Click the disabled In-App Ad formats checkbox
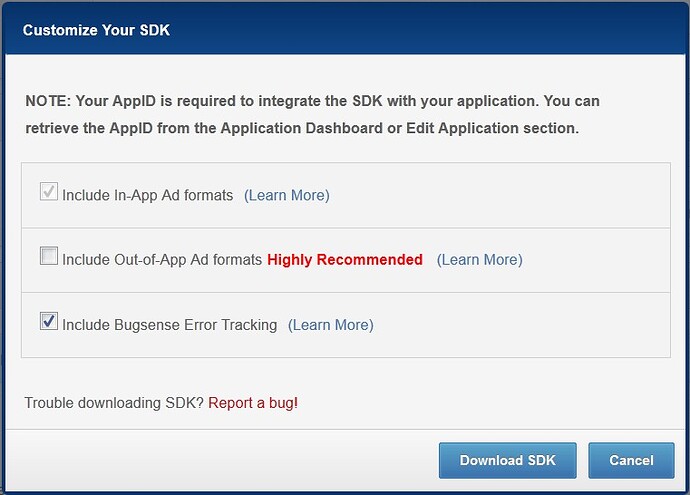 48,191
